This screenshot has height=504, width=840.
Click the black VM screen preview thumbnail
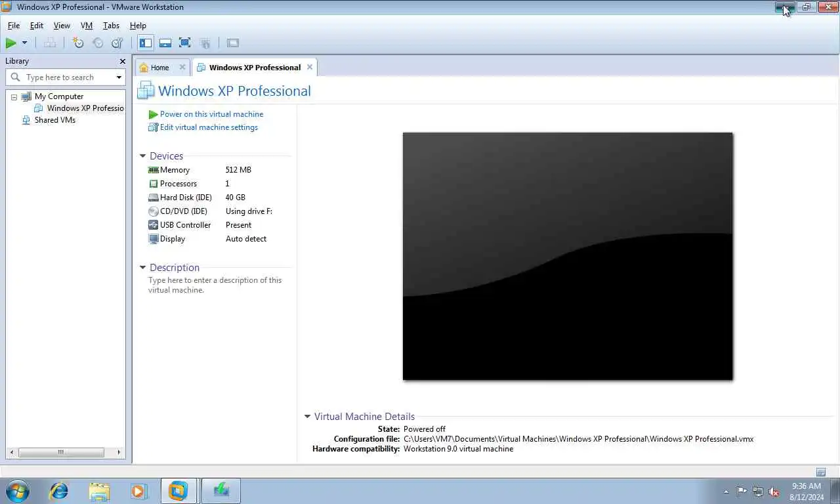tap(568, 257)
